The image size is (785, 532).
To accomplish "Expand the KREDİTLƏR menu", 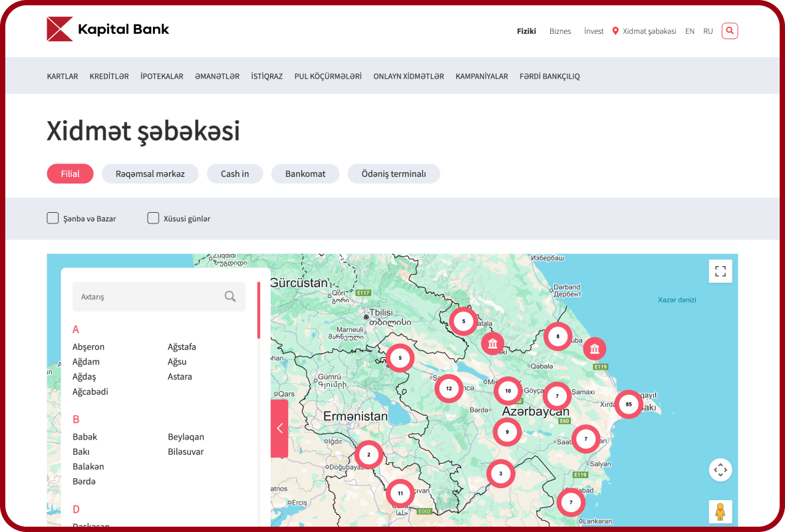I will click(109, 76).
